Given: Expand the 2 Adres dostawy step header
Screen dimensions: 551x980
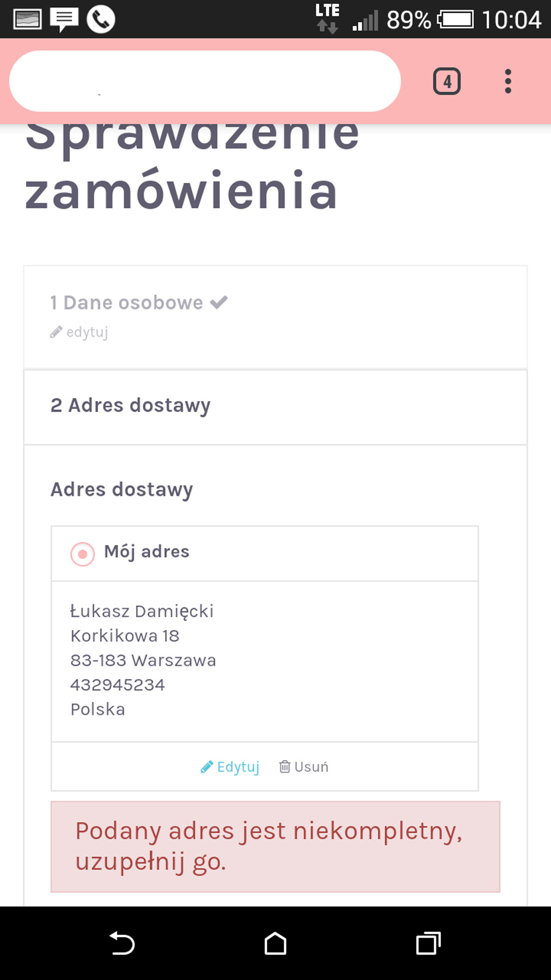Looking at the screenshot, I should pos(131,406).
